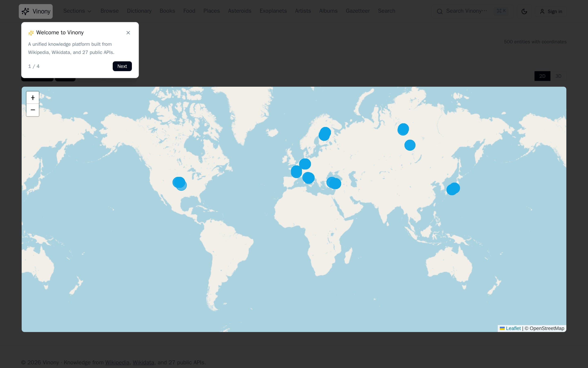The height and width of the screenshot is (368, 588).
Task: Navigate to Places
Action: [211, 11]
